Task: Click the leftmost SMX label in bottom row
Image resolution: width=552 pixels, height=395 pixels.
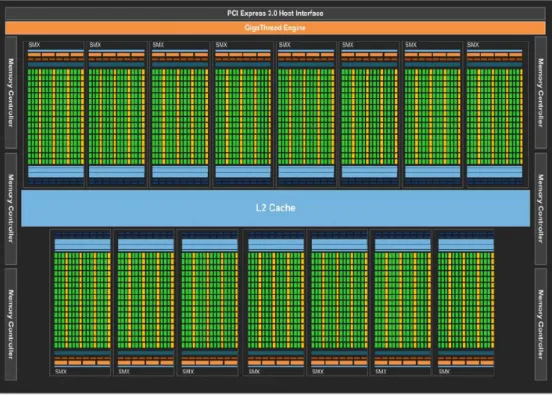Action: [61, 371]
